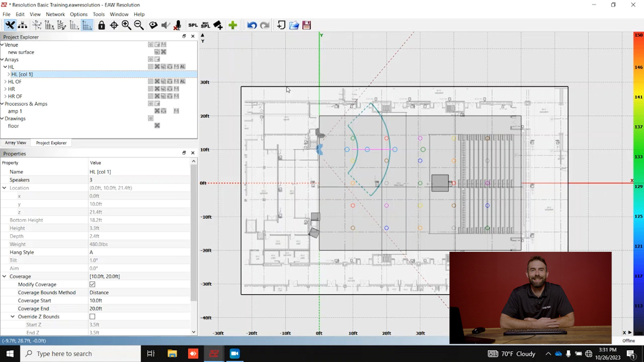This screenshot has width=644, height=362.
Task: Click the crosshair target toolbar icon
Action: click(114, 25)
